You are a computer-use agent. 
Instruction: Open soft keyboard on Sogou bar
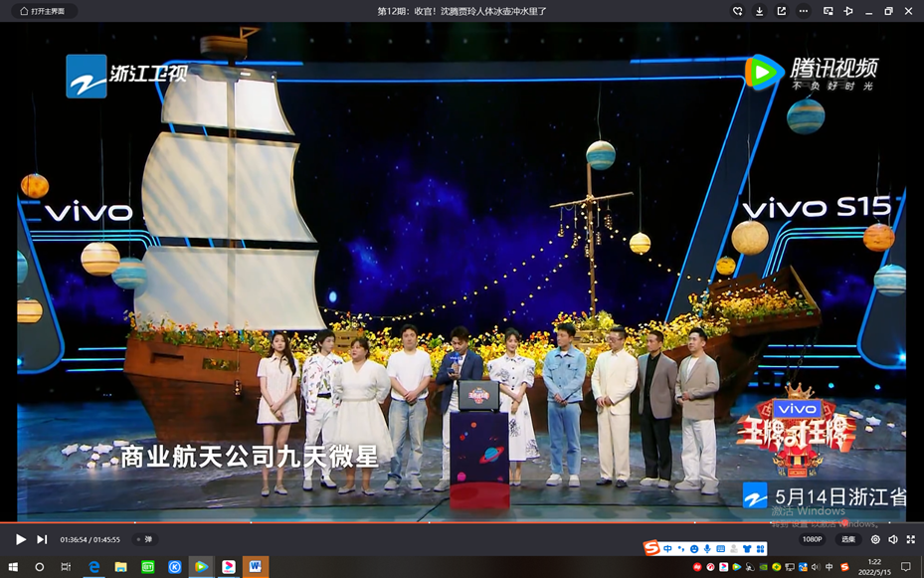[x=720, y=548]
